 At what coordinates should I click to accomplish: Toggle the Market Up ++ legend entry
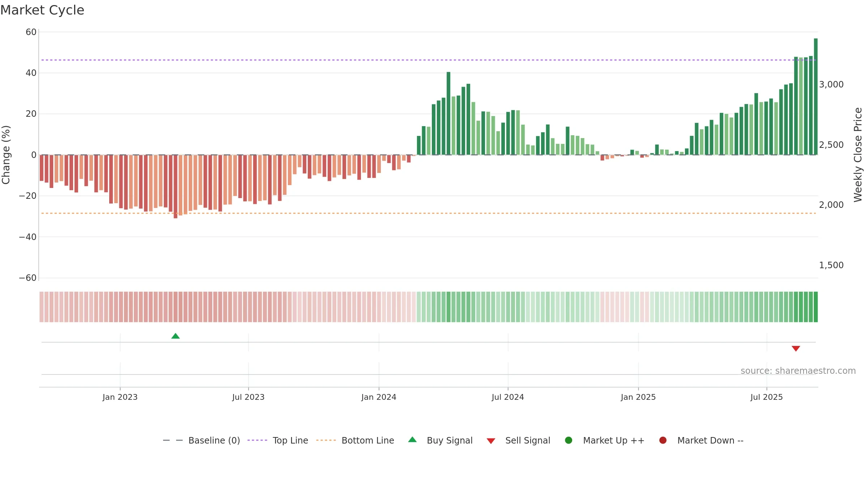click(605, 440)
